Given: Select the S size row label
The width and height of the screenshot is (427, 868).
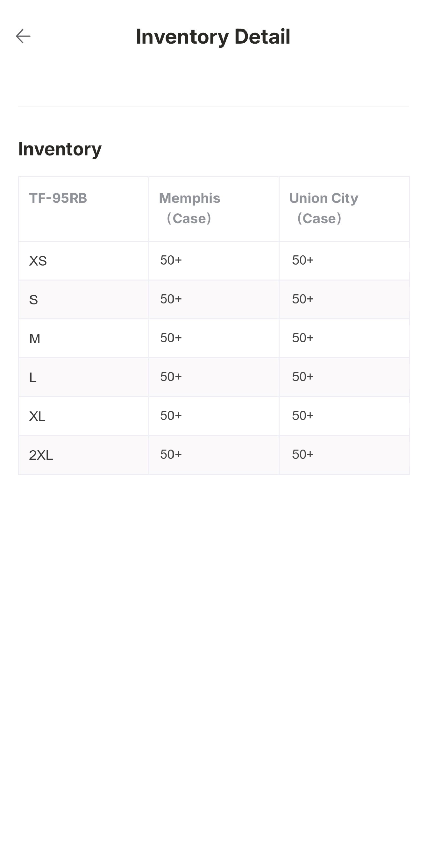Looking at the screenshot, I should pyautogui.click(x=33, y=300).
